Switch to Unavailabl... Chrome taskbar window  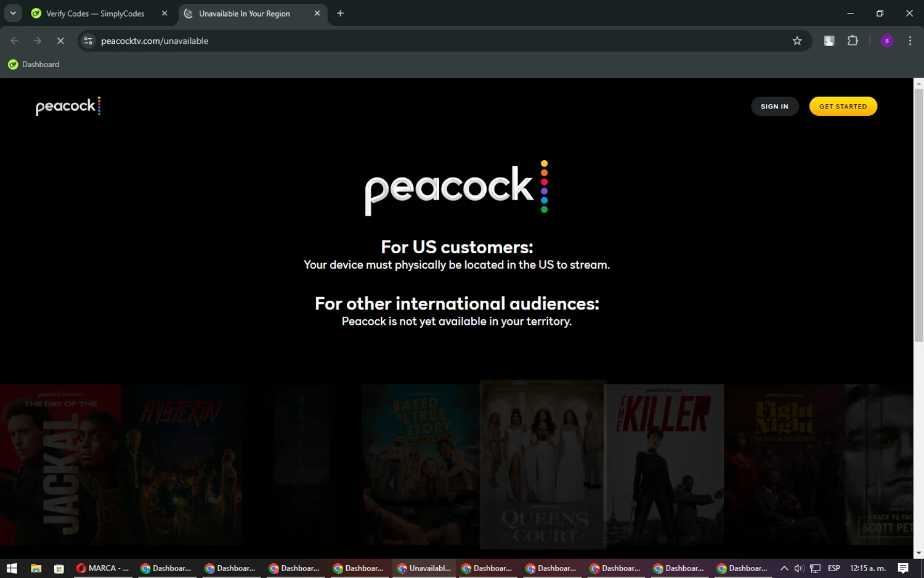point(424,568)
